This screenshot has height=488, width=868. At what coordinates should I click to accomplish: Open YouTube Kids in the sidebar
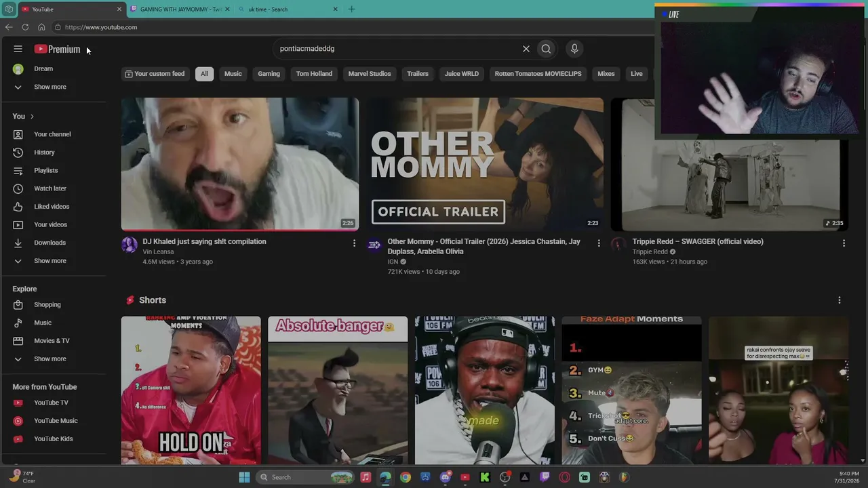coord(54,439)
